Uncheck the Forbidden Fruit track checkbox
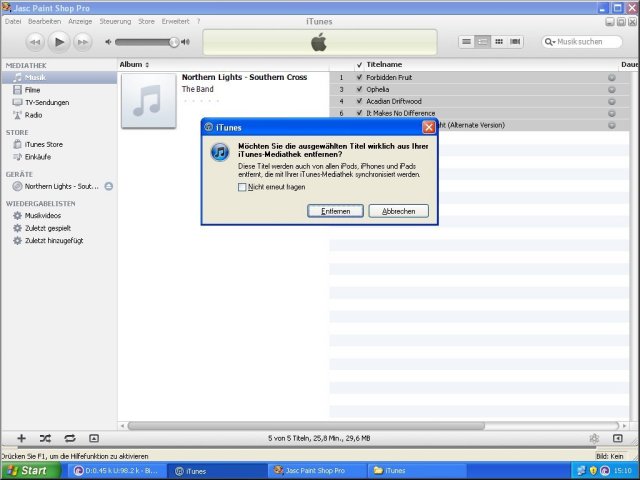The width and height of the screenshot is (640, 480). point(359,77)
